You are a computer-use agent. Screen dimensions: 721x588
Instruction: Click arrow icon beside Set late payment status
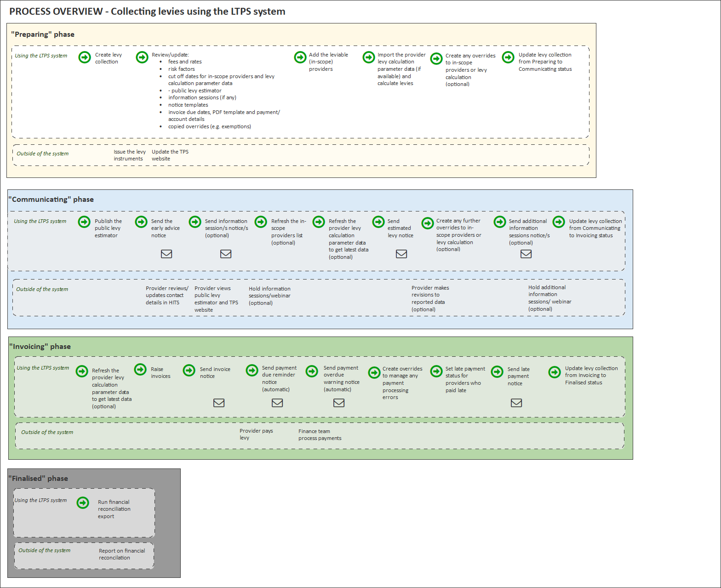point(436,371)
